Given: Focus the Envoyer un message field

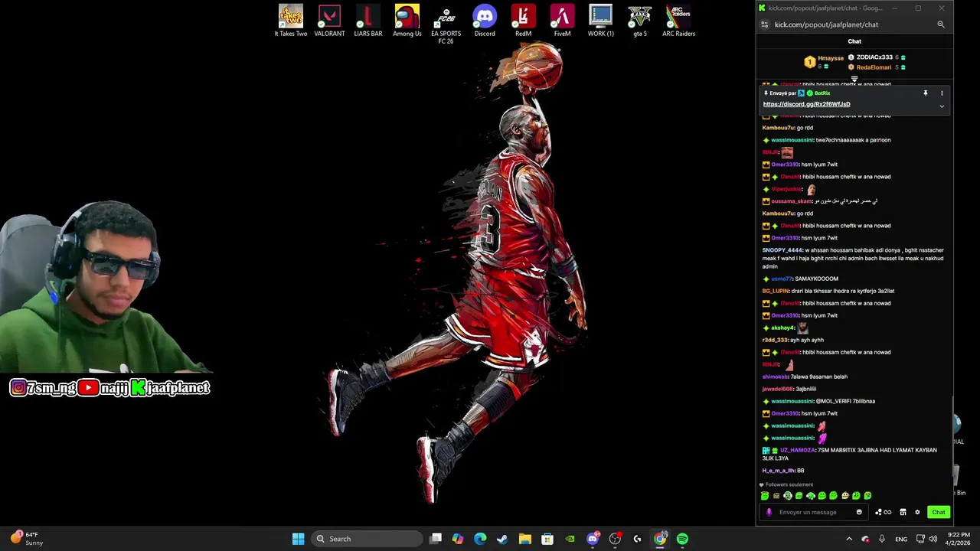Looking at the screenshot, I should point(814,512).
